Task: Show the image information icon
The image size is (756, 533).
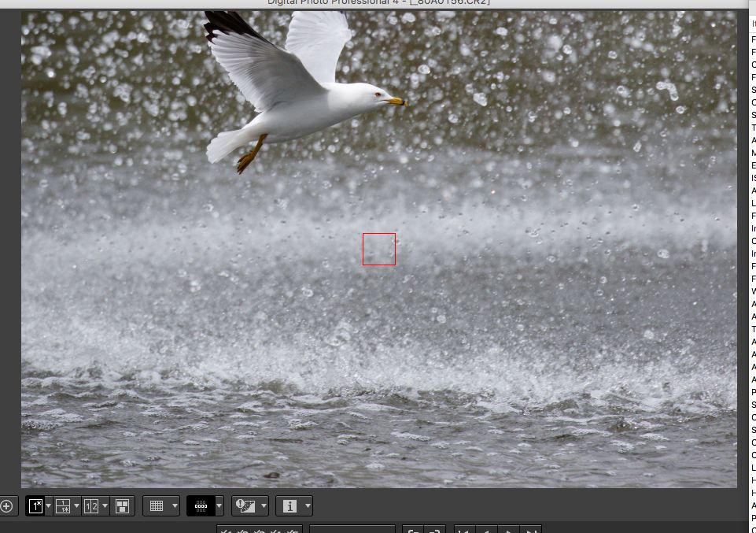Action: point(289,506)
